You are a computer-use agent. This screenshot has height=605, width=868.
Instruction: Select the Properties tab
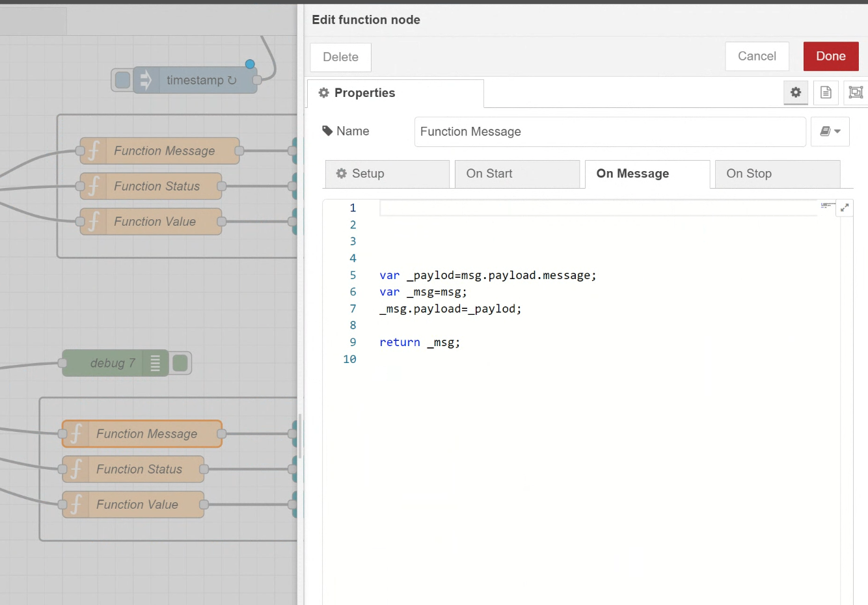pyautogui.click(x=396, y=93)
